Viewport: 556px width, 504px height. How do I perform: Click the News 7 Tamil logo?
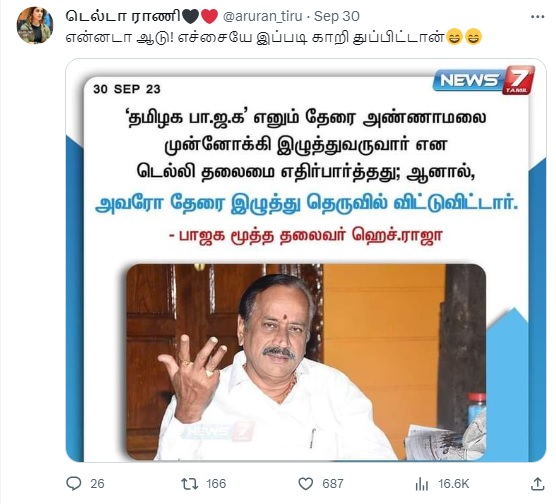484,80
